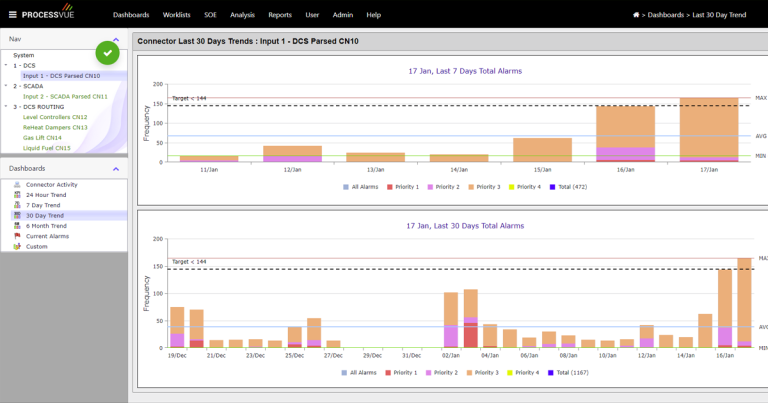Click the Custom dashboard icon
768x403 pixels.
coord(17,246)
